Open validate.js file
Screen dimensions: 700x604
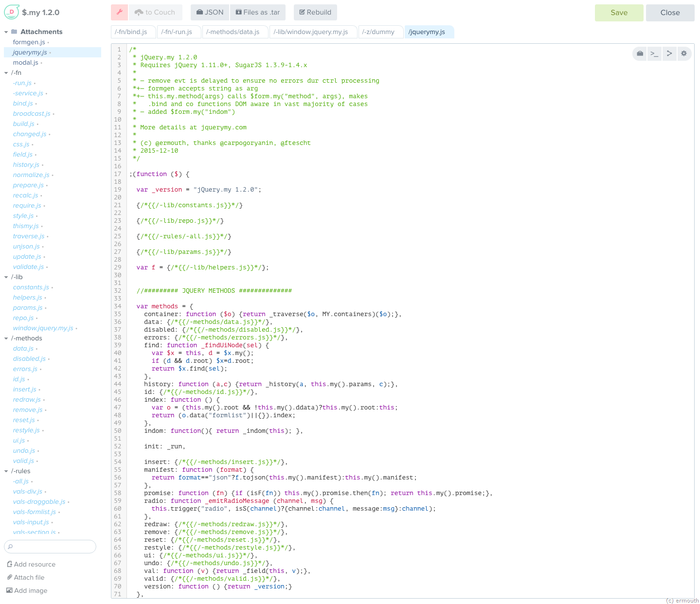(x=28, y=267)
